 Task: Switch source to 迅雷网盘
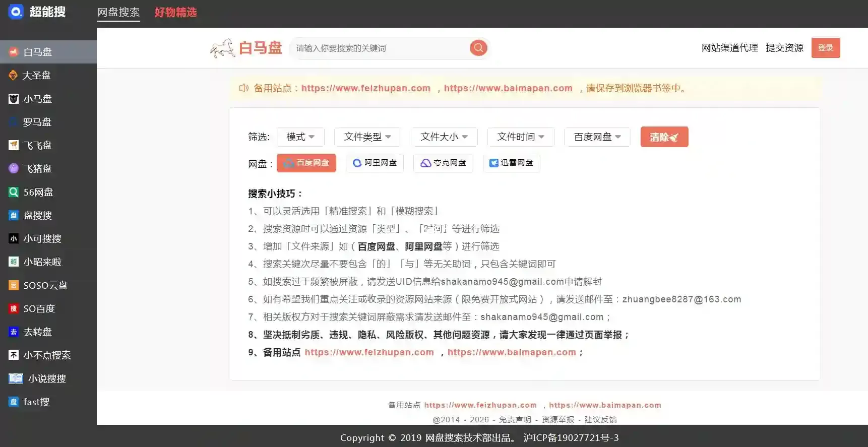(x=511, y=163)
